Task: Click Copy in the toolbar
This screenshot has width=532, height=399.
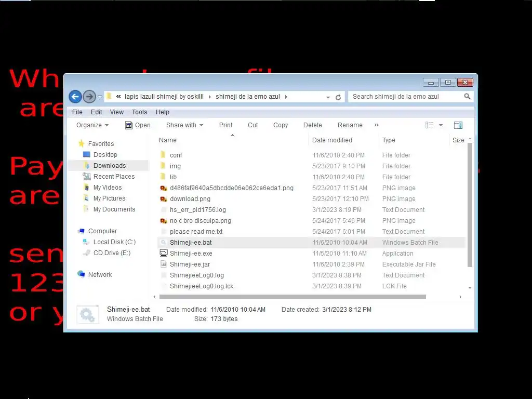Action: tap(281, 125)
